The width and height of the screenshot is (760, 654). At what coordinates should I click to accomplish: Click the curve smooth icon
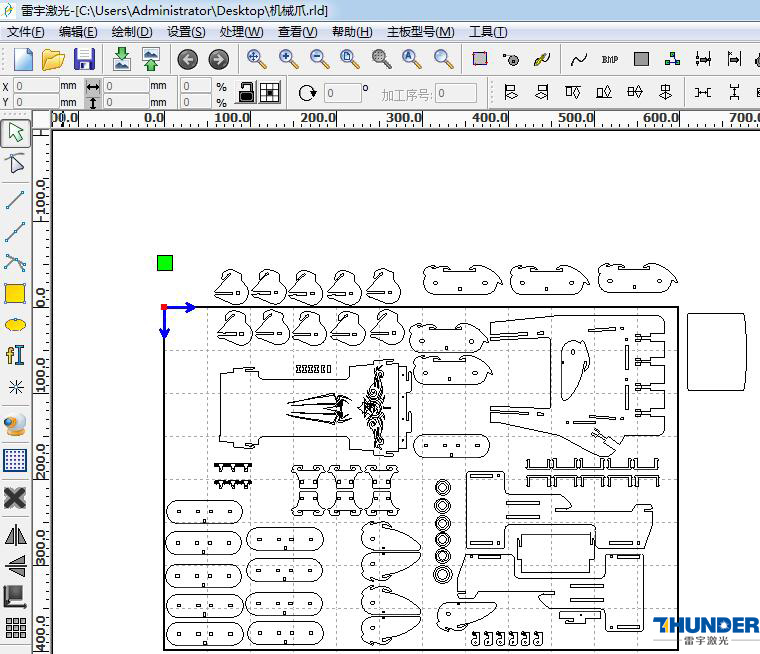[x=578, y=60]
